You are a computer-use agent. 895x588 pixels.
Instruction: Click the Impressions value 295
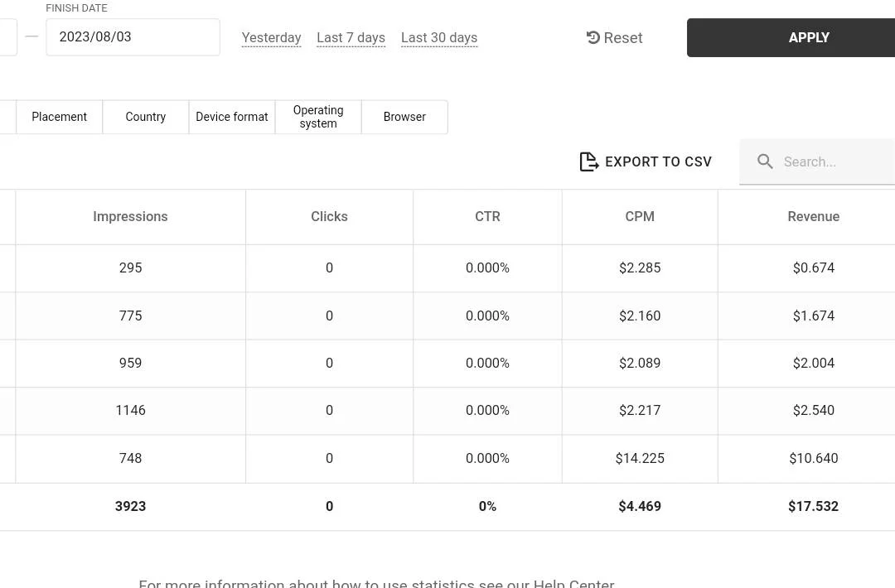click(x=130, y=268)
